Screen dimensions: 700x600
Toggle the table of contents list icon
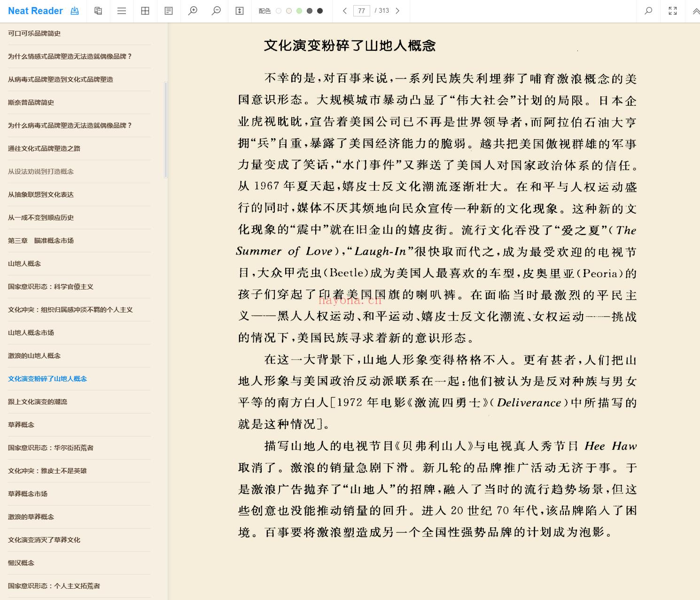[x=122, y=11]
